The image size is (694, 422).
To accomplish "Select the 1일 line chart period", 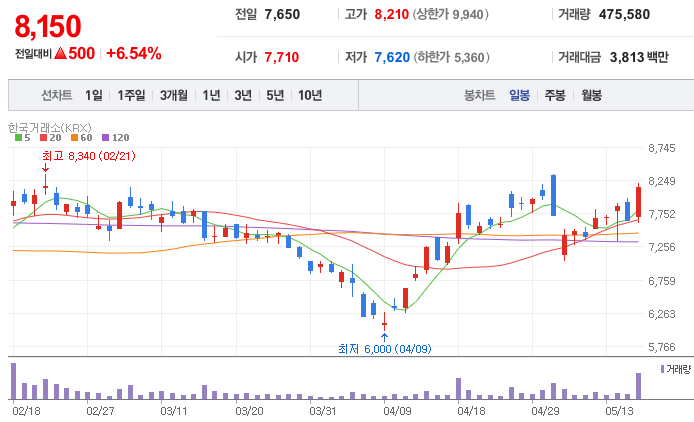I will (94, 95).
